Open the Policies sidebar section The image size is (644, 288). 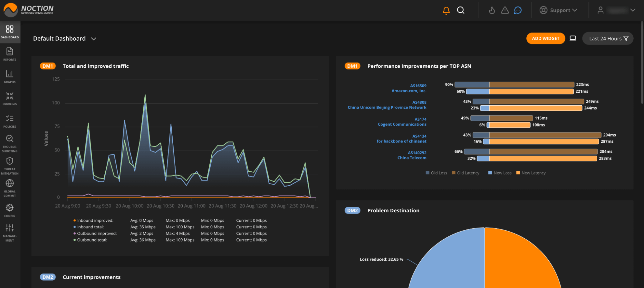coord(10,121)
